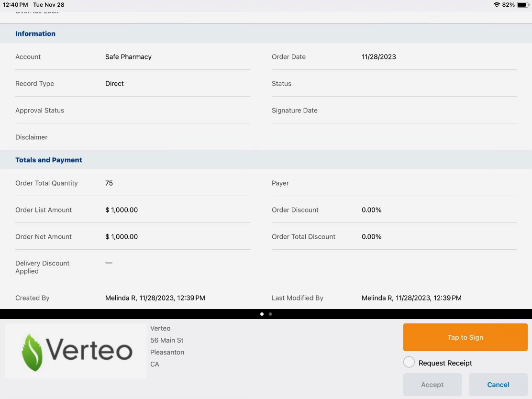Image resolution: width=532 pixels, height=399 pixels.
Task: Tap the 12:40 PM clock in status bar
Action: (15, 5)
